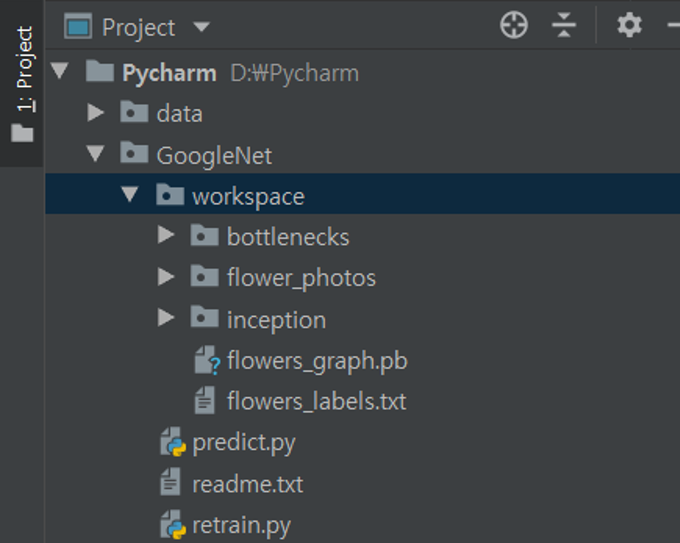This screenshot has height=543, width=680.
Task: Select the readme.txt file name
Action: [248, 484]
